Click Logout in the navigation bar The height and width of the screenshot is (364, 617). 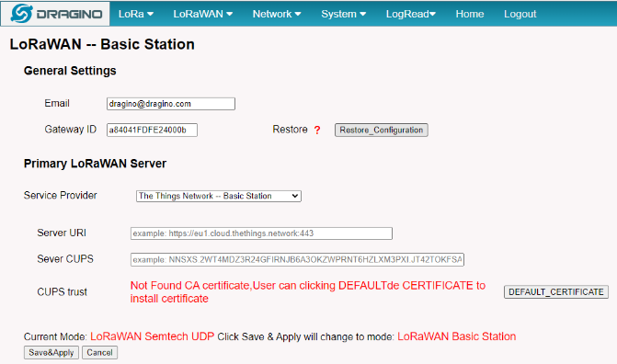point(520,14)
